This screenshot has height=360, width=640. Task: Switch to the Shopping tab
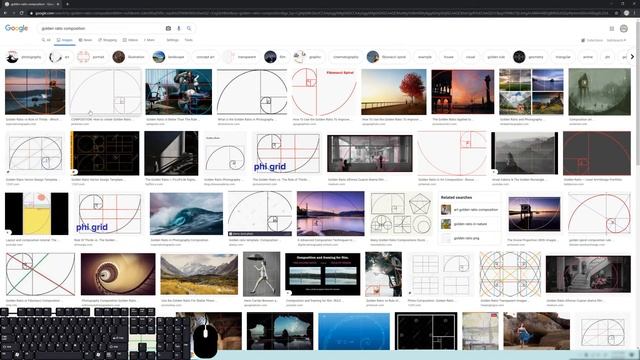pyautogui.click(x=107, y=40)
